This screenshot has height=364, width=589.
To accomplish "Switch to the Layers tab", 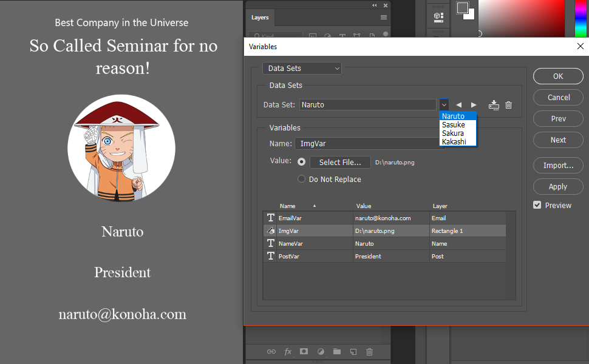I will [260, 17].
